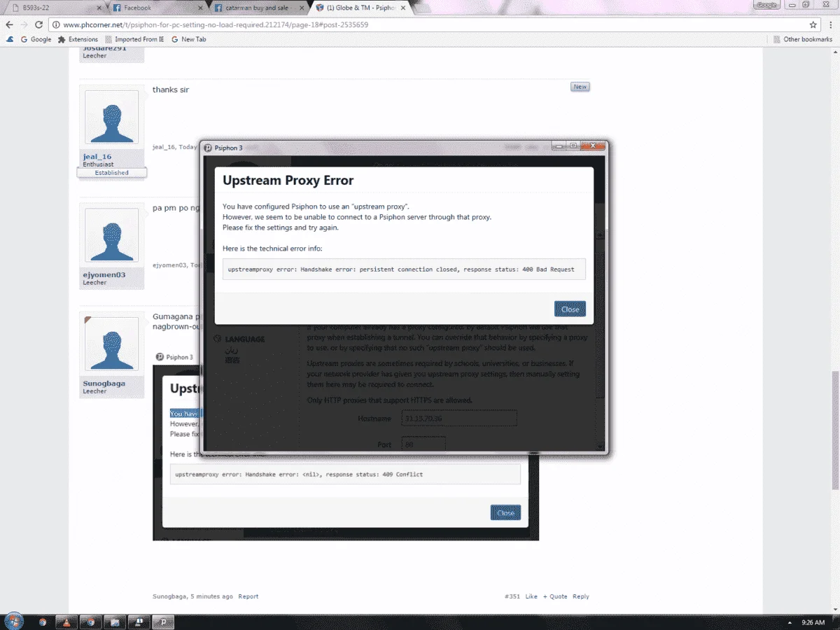
Task: Switch to the Facebook tab
Action: tap(157, 8)
